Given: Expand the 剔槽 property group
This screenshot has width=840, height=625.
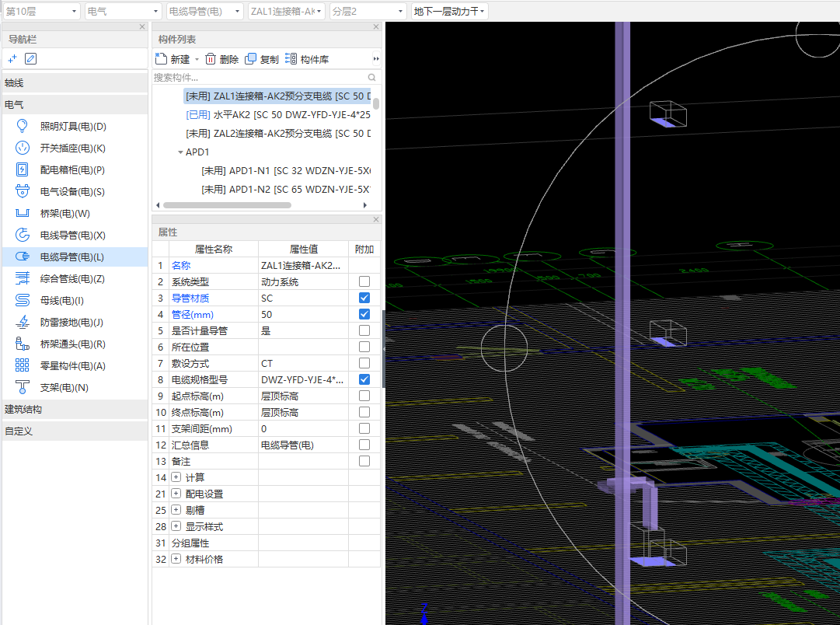Looking at the screenshot, I should coord(176,510).
